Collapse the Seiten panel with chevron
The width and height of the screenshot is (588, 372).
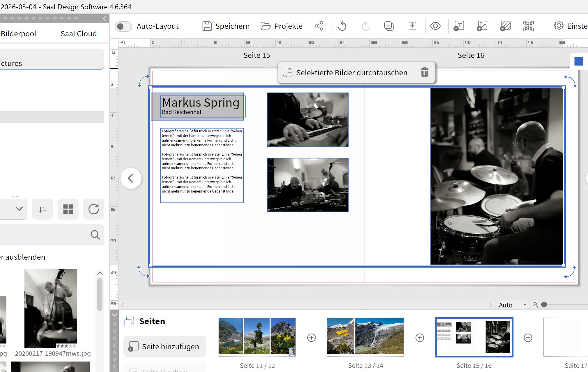(x=114, y=315)
